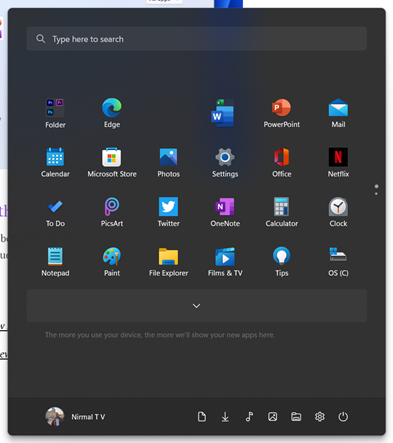Launch Notepad
The image size is (393, 443).
pos(55,262)
